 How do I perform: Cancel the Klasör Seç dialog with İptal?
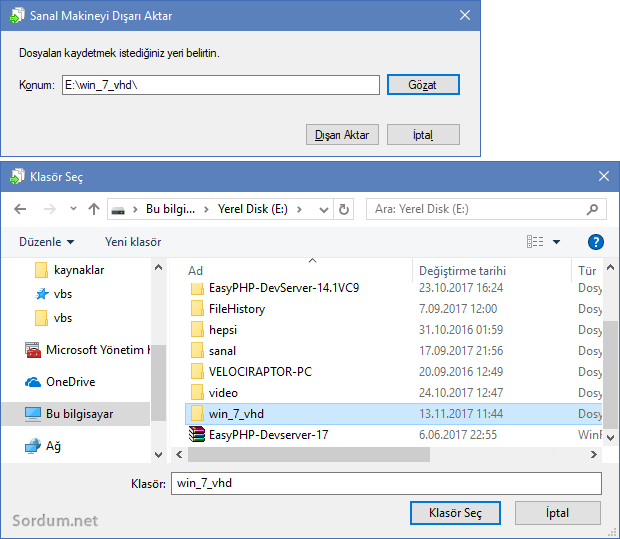[558, 513]
